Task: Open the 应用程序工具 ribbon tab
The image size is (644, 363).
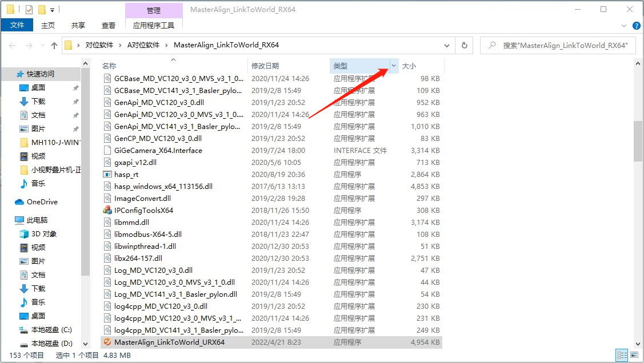Action: 154,25
